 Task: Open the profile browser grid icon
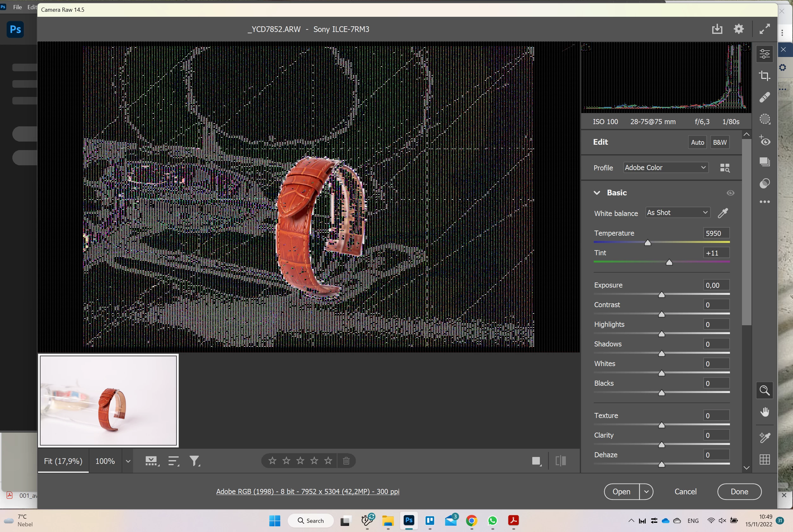pyautogui.click(x=725, y=168)
